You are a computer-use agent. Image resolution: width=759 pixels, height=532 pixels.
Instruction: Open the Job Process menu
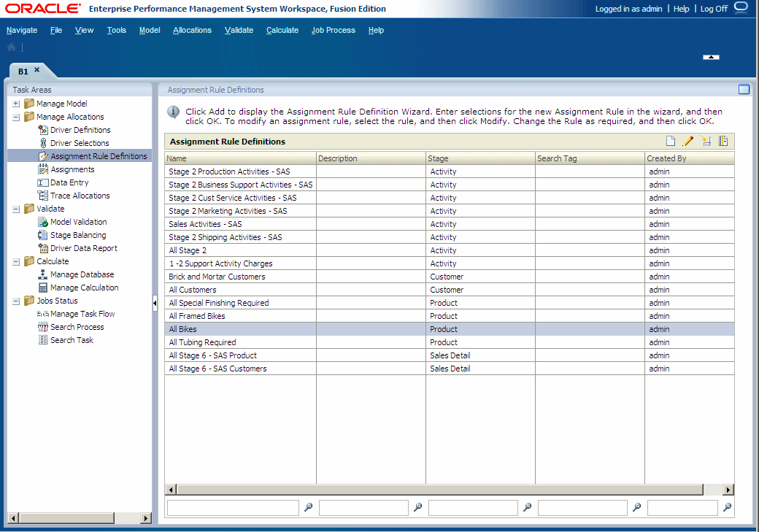click(x=333, y=30)
